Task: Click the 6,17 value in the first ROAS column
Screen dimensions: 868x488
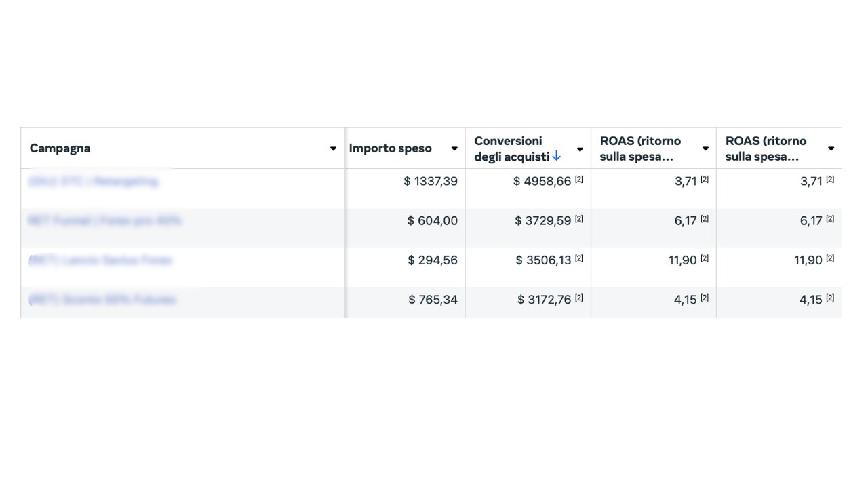Action: tap(686, 221)
